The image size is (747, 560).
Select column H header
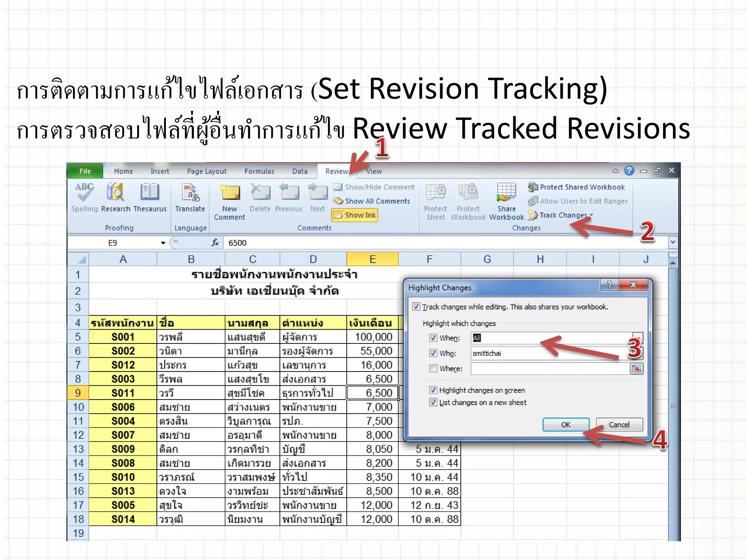tap(540, 259)
